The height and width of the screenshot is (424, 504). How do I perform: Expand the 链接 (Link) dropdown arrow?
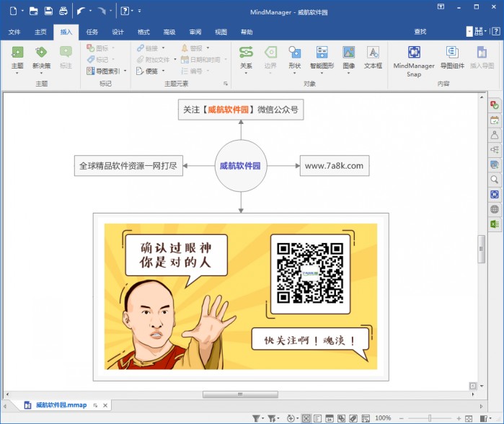[163, 48]
